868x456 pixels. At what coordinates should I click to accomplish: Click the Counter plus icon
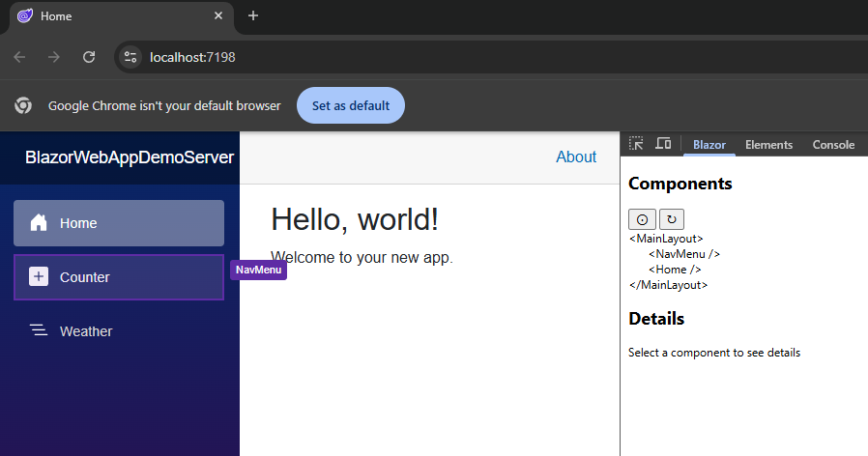[39, 276]
